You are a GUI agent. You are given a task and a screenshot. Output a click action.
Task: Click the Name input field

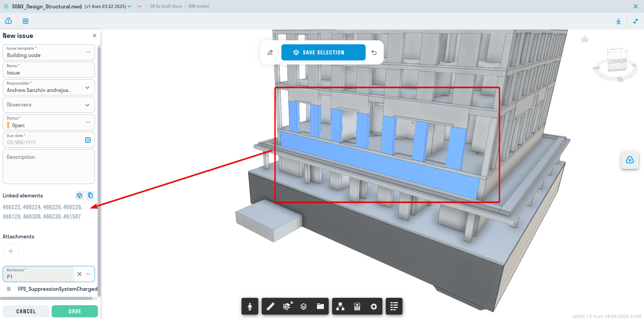click(49, 70)
